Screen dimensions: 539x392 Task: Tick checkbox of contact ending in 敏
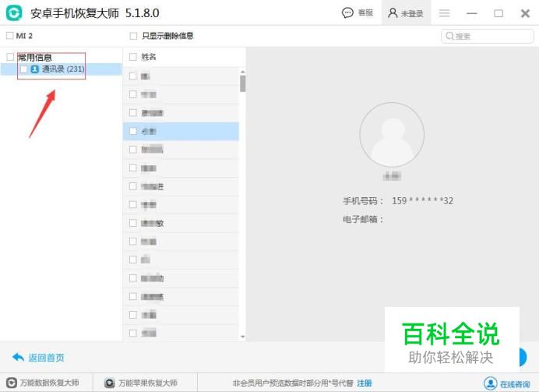point(133,223)
